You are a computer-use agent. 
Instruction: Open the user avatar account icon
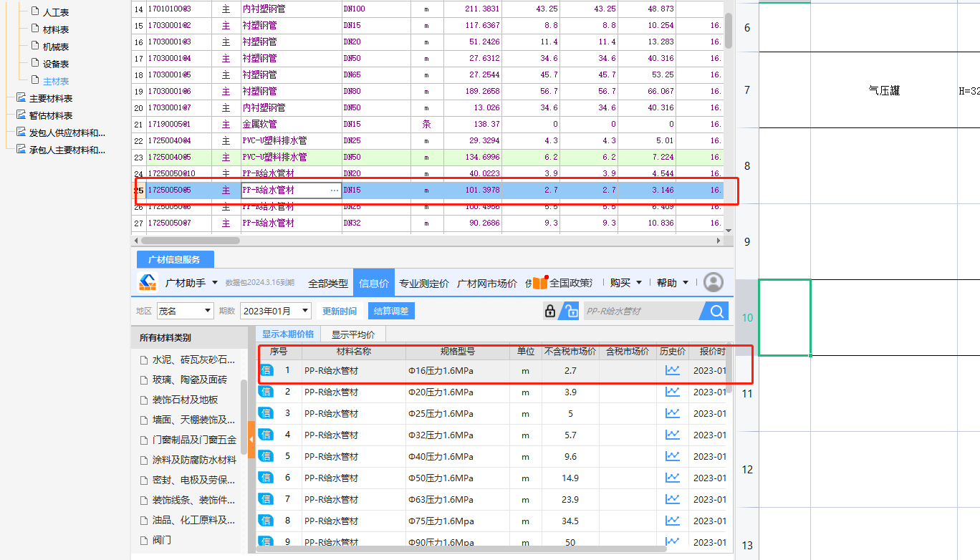[x=713, y=282]
